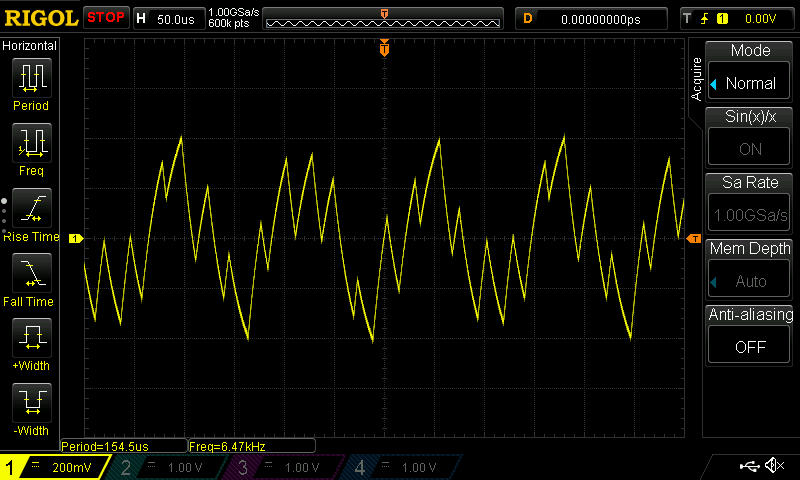Click the USB connection status icon
Viewport: 800px width, 480px height.
tap(749, 466)
